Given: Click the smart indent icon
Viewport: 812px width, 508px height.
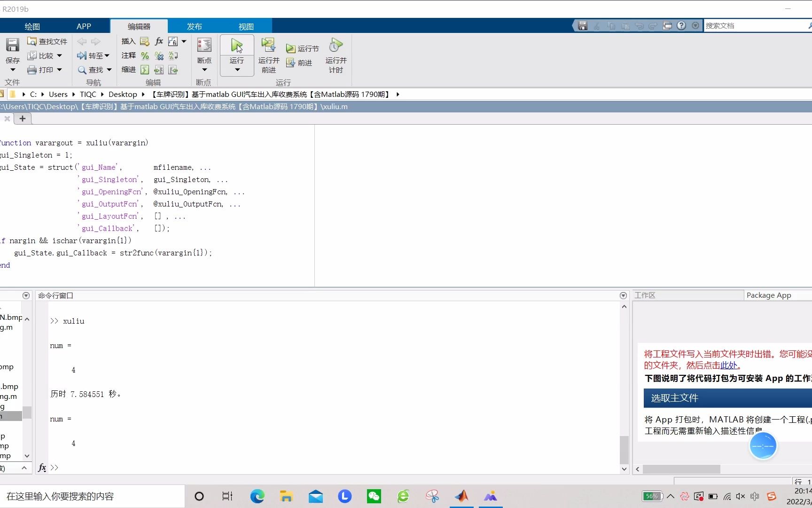Looking at the screenshot, I should click(145, 70).
